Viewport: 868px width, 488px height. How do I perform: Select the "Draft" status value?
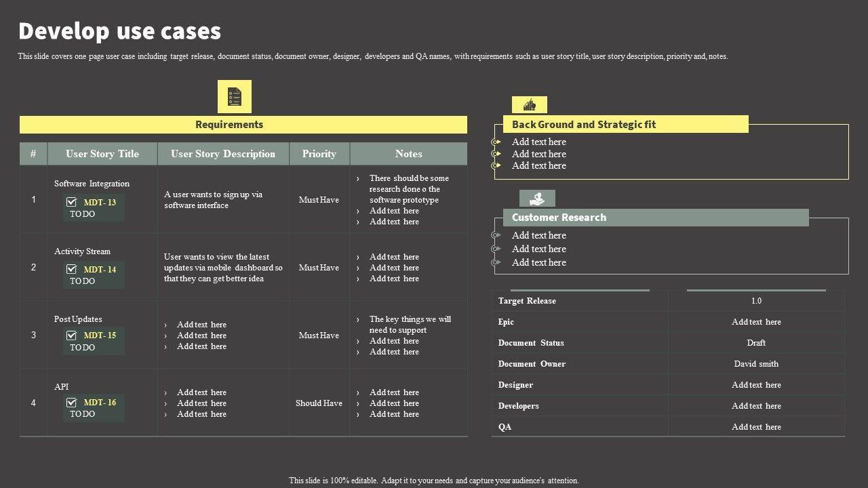756,343
